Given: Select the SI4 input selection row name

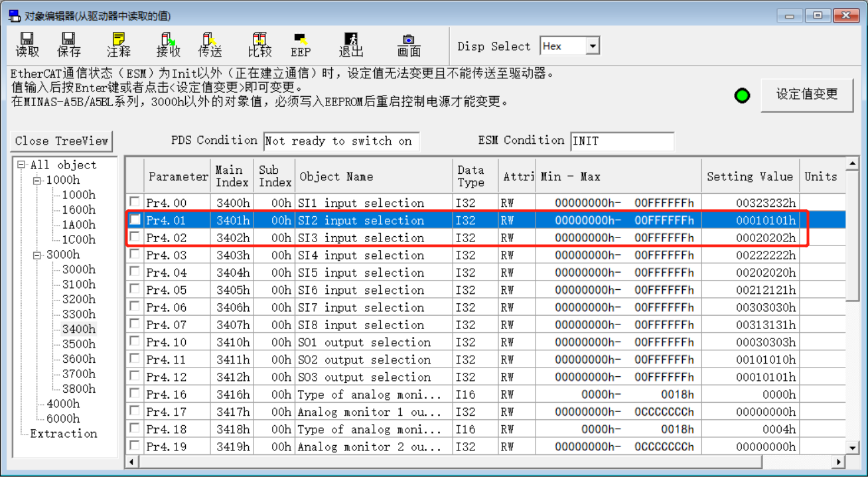Looking at the screenshot, I should [361, 255].
